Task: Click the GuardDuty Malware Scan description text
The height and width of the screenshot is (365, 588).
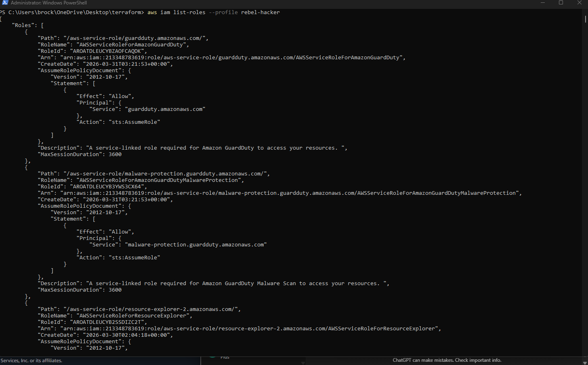Action: click(x=230, y=283)
